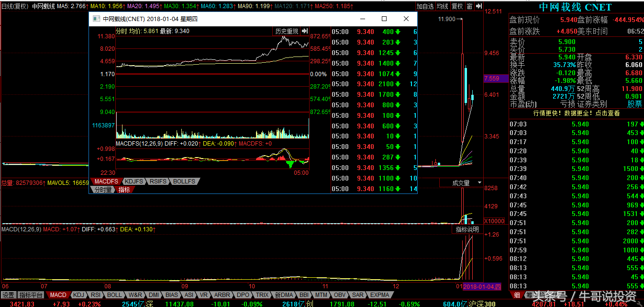Maximize the 中网载线(CNET) popup window
Viewport: 644px width, 307px height.
coord(384,19)
